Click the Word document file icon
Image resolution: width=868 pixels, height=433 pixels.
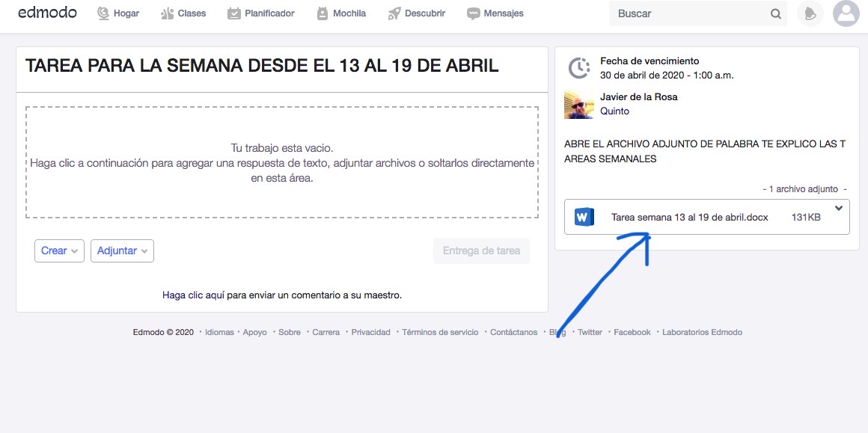tap(584, 217)
